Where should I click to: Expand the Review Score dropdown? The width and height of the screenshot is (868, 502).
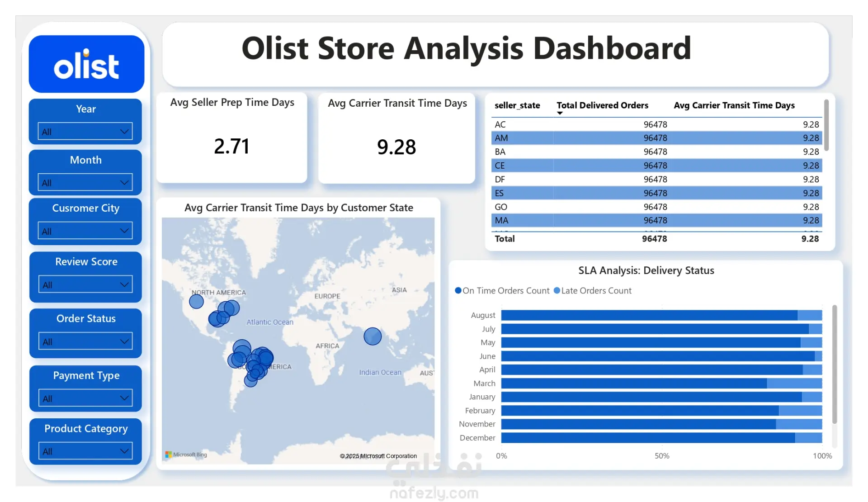pyautogui.click(x=85, y=285)
